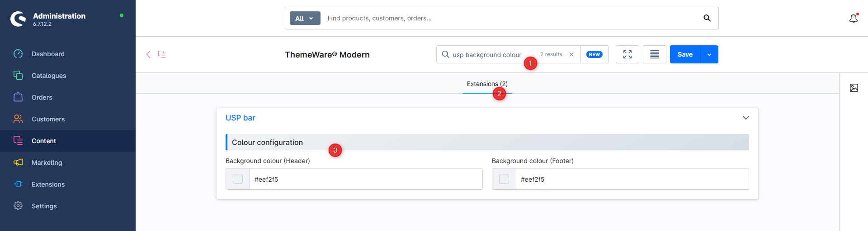This screenshot has height=231, width=868.
Task: Click the ThemeWare® Modern title
Action: click(327, 54)
